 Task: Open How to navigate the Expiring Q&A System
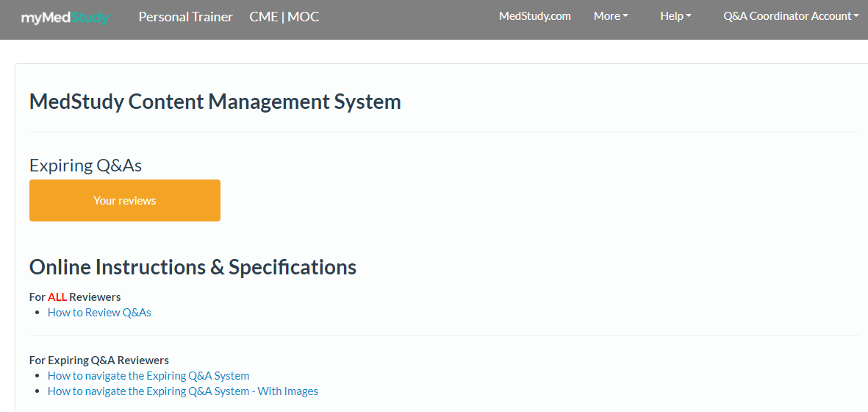[x=148, y=375]
